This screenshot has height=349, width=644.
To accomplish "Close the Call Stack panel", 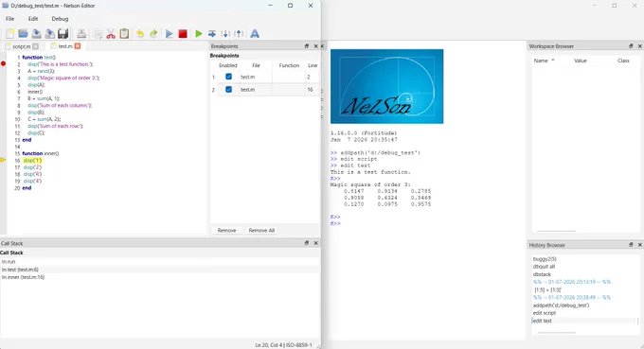I will coord(315,243).
